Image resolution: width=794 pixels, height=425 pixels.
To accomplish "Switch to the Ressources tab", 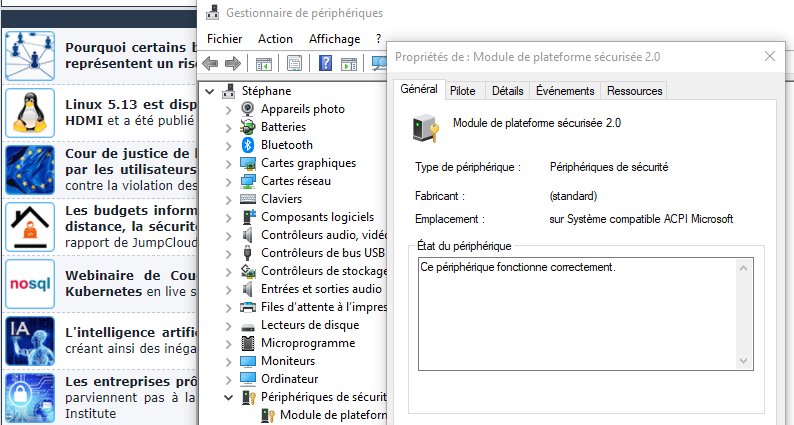I will pyautogui.click(x=634, y=91).
